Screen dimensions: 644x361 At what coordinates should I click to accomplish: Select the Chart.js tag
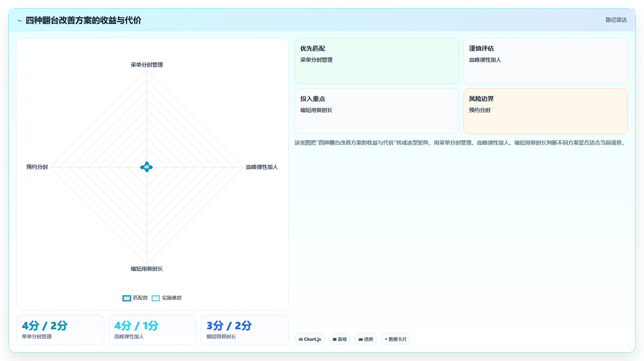pos(310,339)
